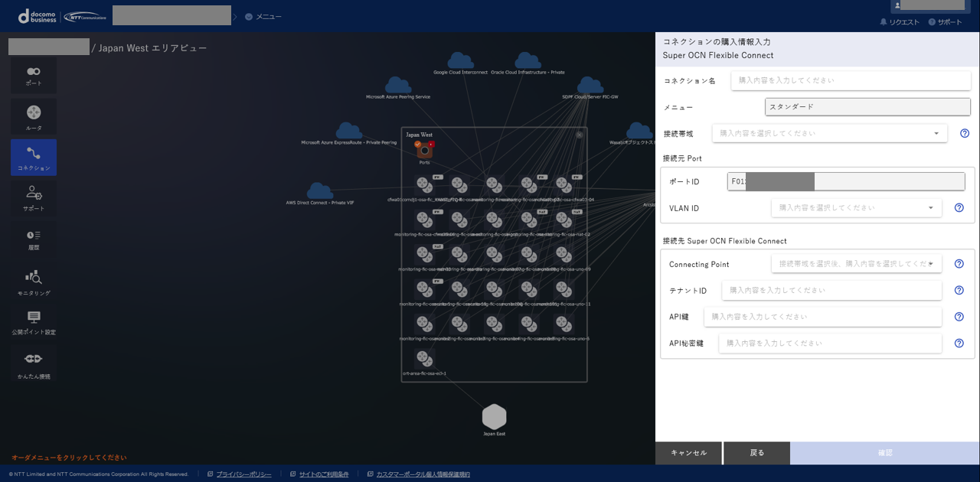Click the テナントID input field
The width and height of the screenshot is (980, 482).
[831, 291]
